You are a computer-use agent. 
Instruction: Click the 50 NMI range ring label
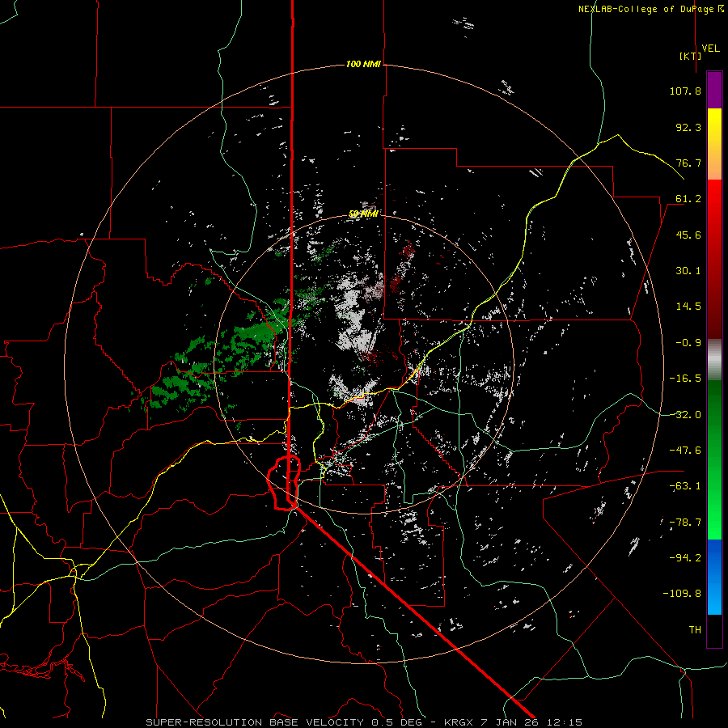pos(363,214)
